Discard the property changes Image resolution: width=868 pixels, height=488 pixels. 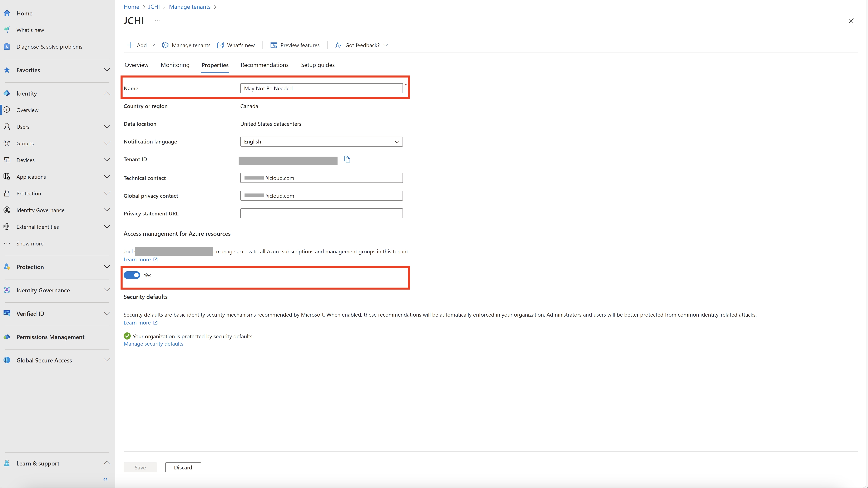(x=183, y=467)
